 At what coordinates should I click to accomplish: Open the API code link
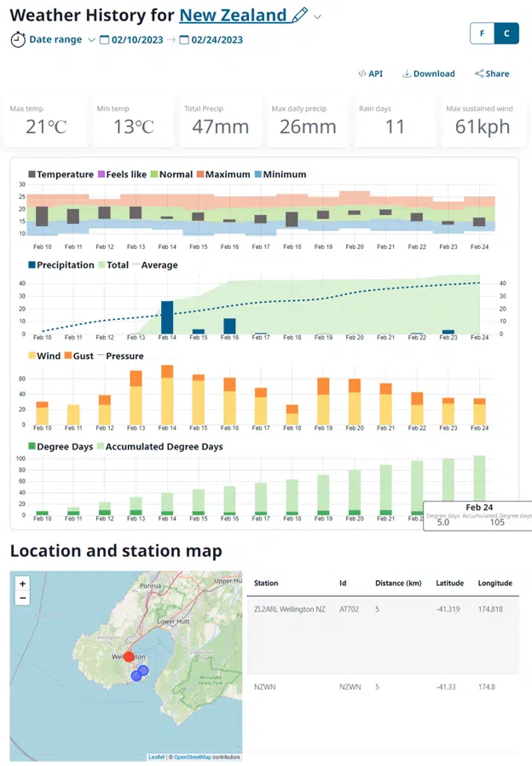coord(370,73)
